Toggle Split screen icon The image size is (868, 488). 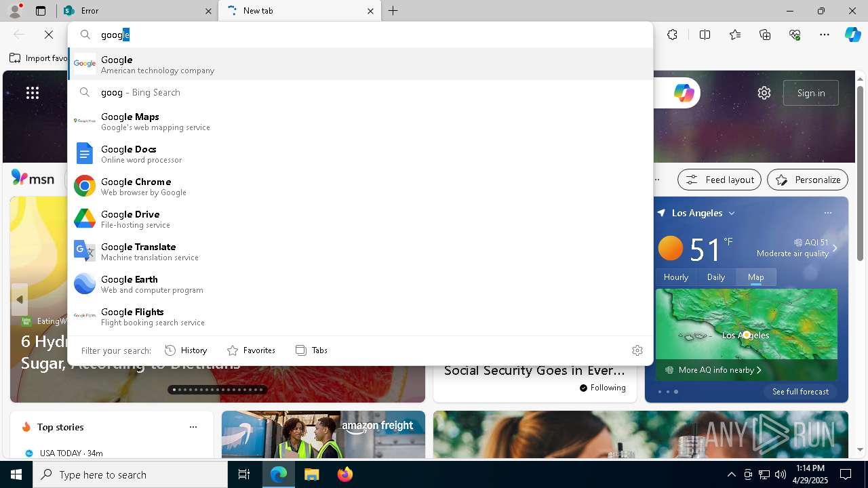[x=705, y=35]
